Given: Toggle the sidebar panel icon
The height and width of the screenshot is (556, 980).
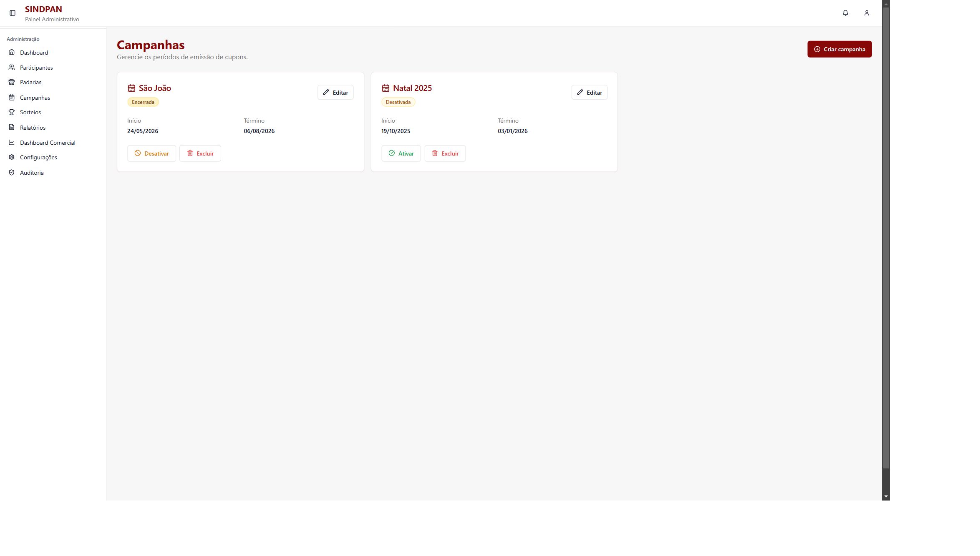Looking at the screenshot, I should [13, 13].
